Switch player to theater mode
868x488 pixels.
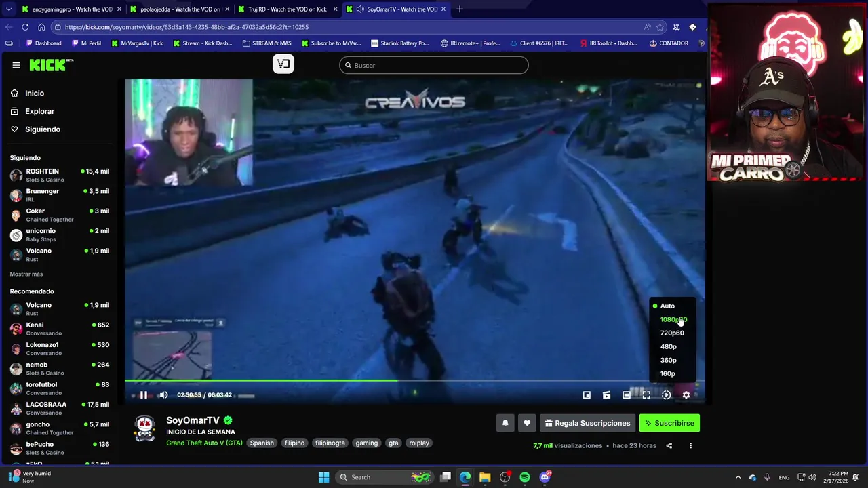pos(627,395)
